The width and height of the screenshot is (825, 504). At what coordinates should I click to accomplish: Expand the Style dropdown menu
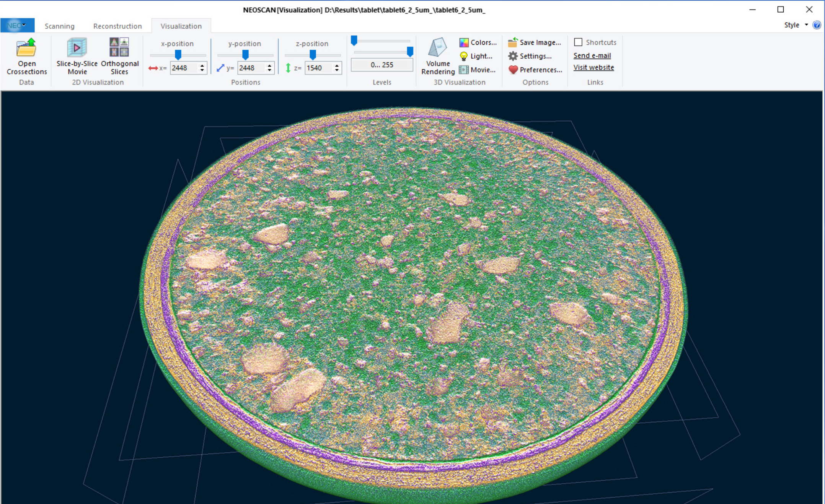pos(796,25)
